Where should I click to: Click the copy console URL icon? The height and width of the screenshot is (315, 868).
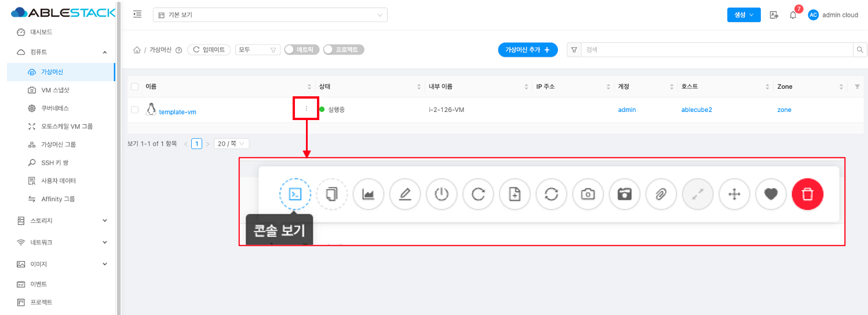point(332,194)
